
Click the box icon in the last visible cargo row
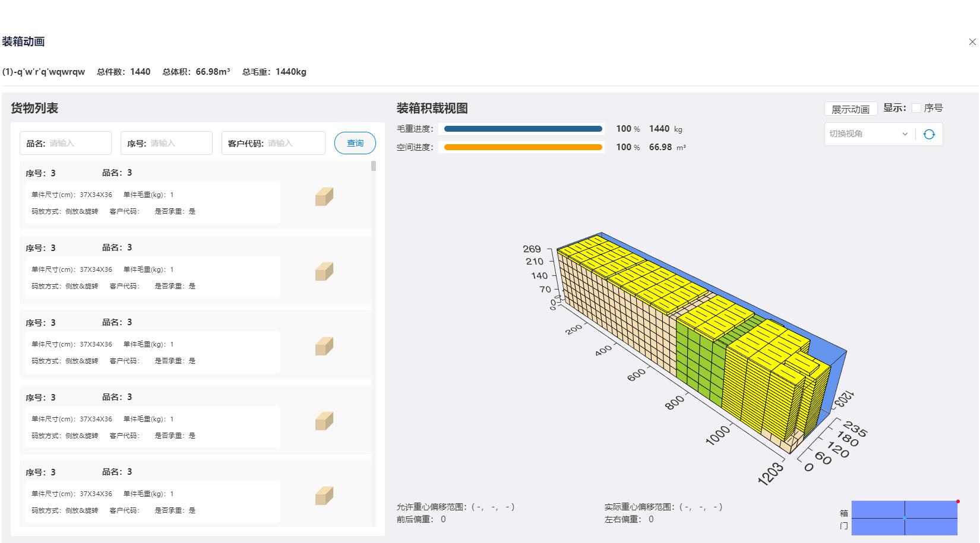pos(324,496)
